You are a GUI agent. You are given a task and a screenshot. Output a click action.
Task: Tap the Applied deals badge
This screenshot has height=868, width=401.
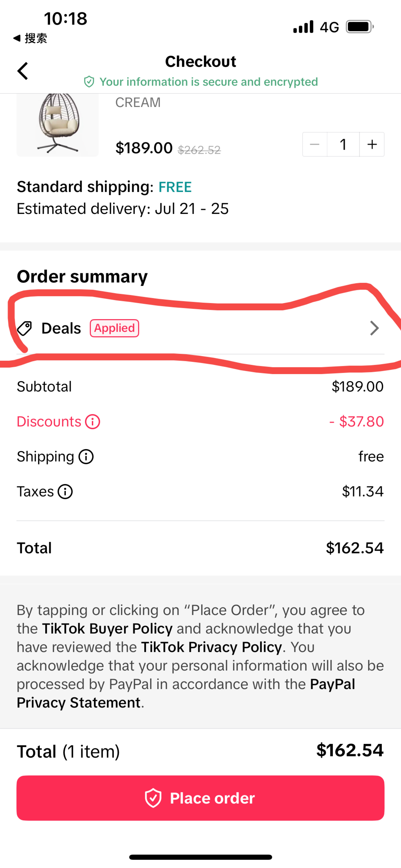[x=114, y=328]
